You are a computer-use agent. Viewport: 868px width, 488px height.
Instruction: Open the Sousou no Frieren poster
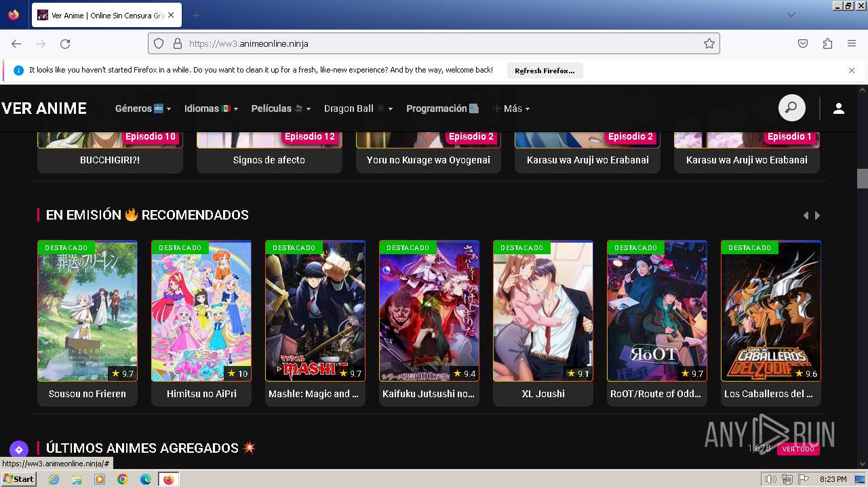coord(87,310)
